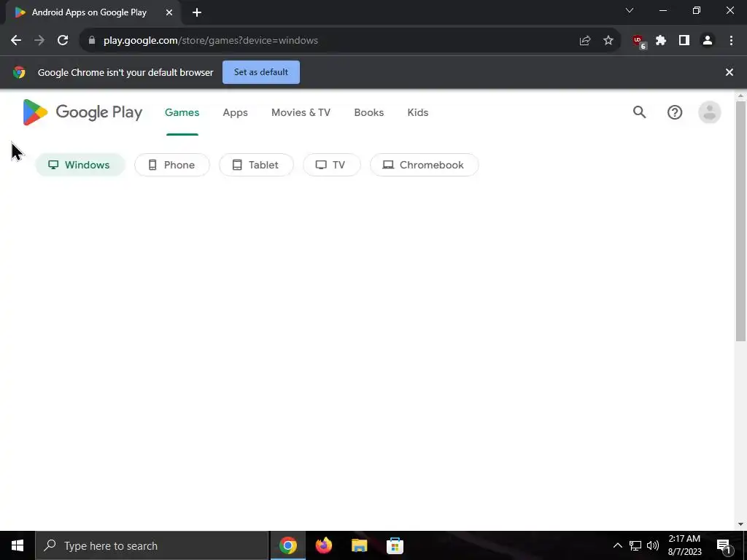This screenshot has height=560, width=747.
Task: Open the Help Center question mark icon
Action: tap(675, 112)
